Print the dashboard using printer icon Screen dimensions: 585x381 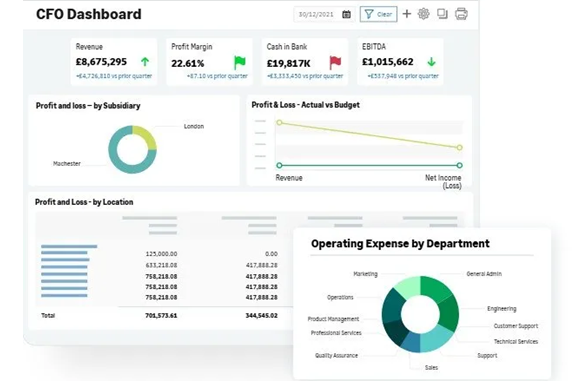pyautogui.click(x=461, y=14)
